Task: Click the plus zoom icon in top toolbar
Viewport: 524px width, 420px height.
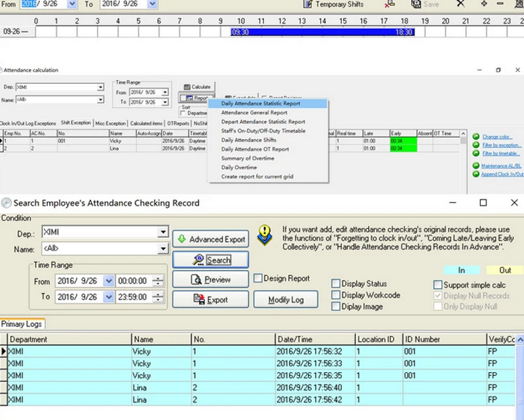Action: tap(484, 3)
